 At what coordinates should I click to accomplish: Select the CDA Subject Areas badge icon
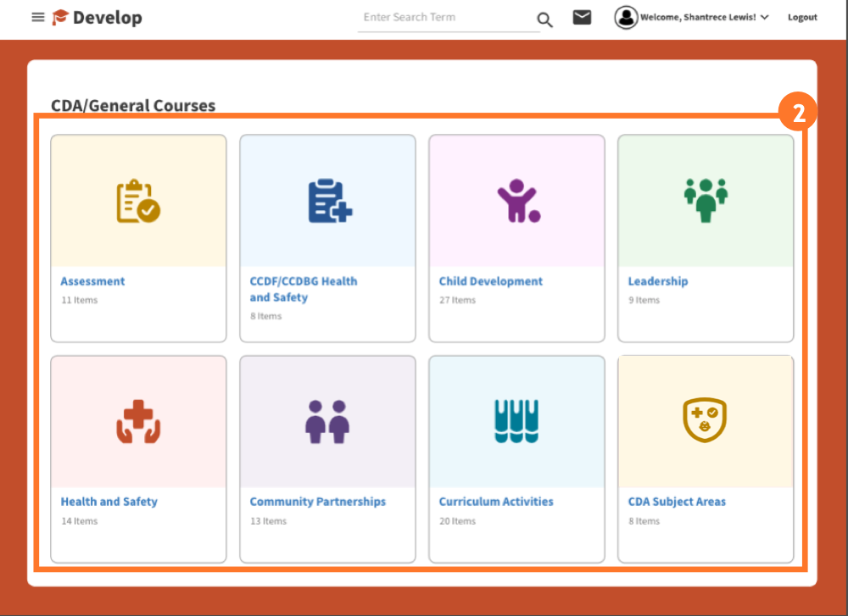pos(706,420)
